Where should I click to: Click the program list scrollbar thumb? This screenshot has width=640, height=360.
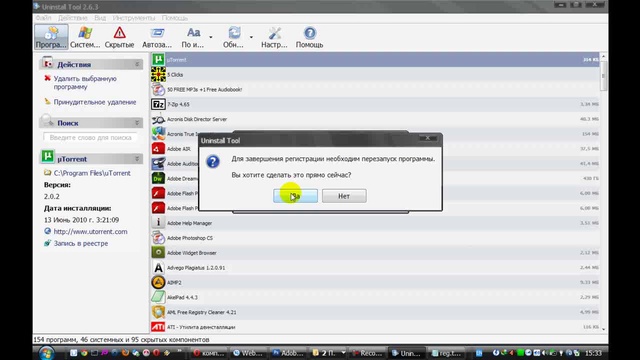pos(603,76)
